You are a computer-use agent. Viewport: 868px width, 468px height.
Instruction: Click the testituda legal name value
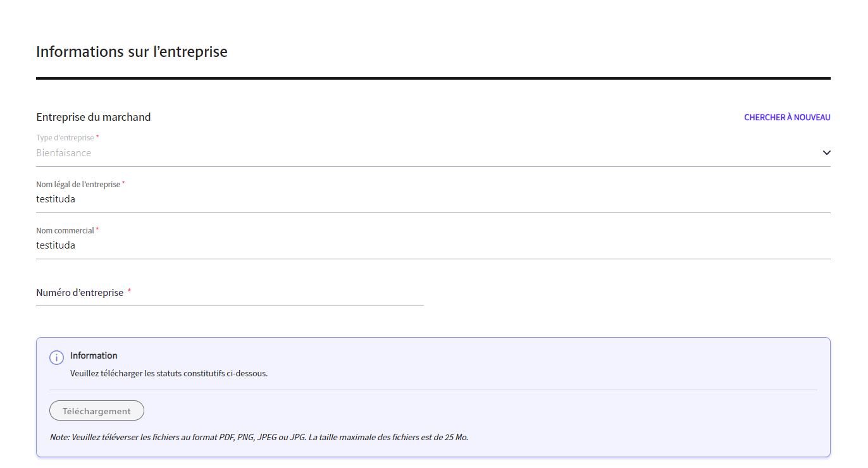pyautogui.click(x=55, y=199)
